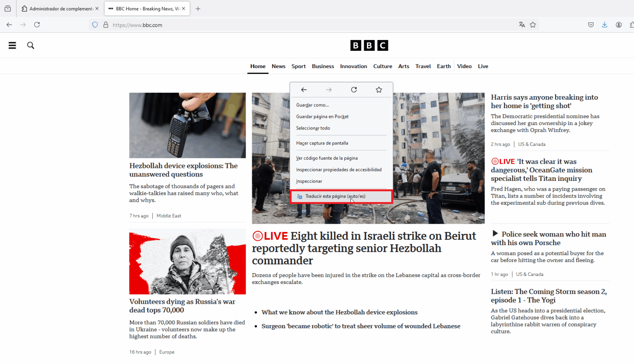
Task: Click back arrow in the context menu
Action: [304, 90]
